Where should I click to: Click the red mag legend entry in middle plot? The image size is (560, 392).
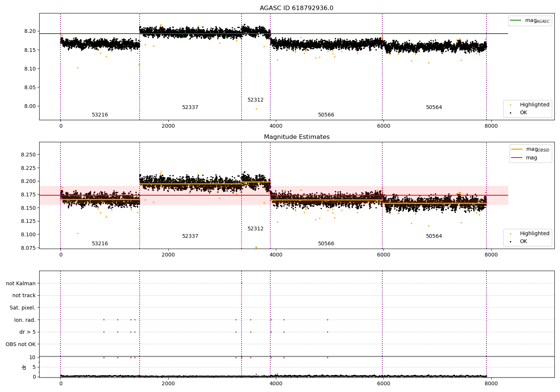tap(524, 158)
